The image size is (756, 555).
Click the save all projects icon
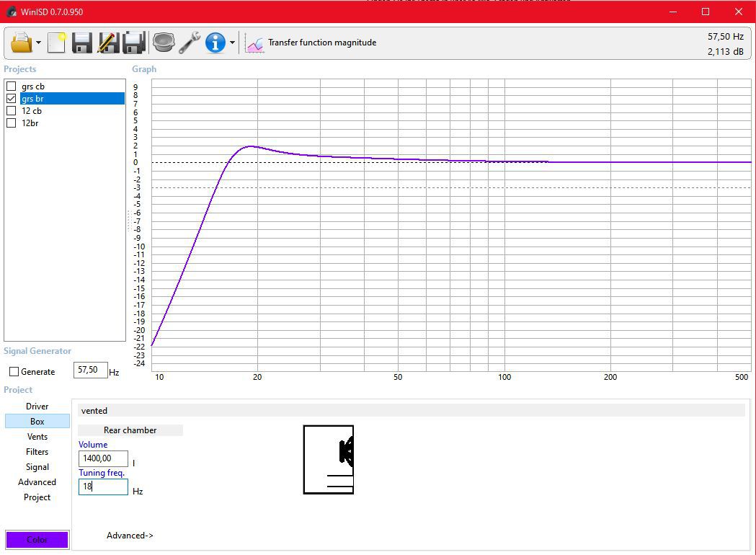click(x=134, y=43)
